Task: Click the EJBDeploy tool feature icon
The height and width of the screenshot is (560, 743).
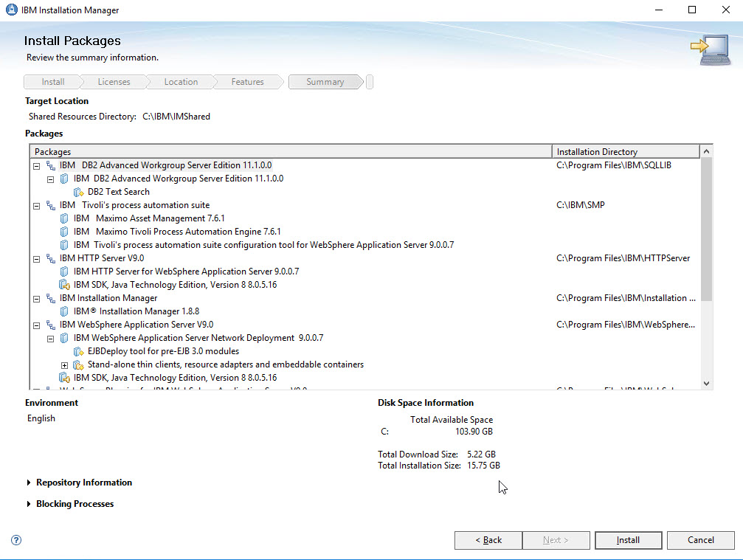Action: click(79, 351)
